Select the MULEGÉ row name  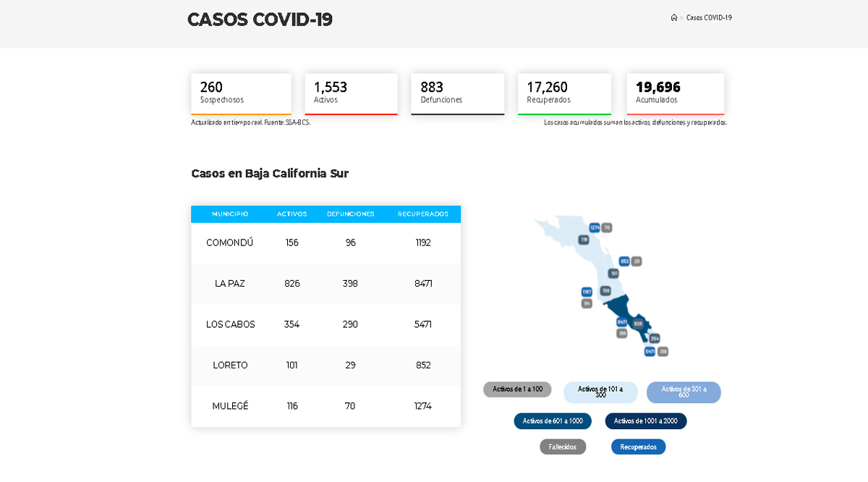pos(230,406)
